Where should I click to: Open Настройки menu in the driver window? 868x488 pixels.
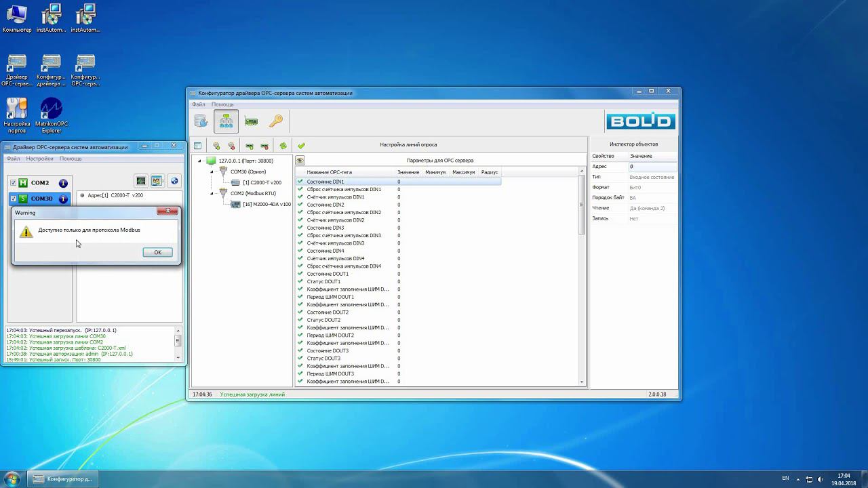coord(39,159)
